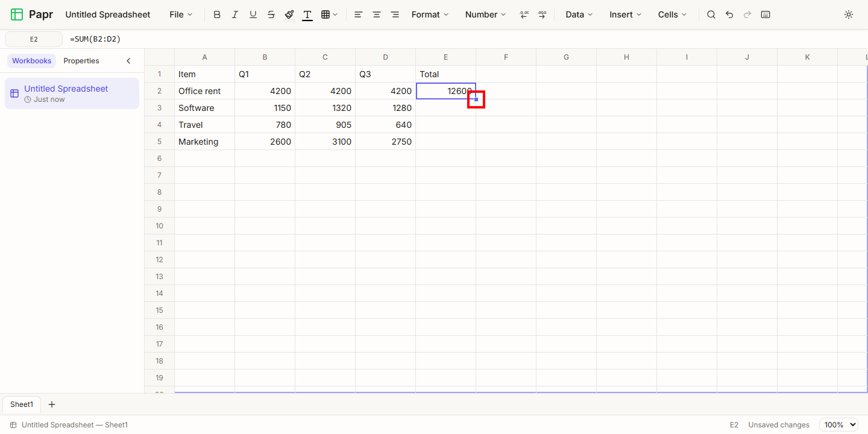
Task: Align text to the center
Action: tap(377, 14)
